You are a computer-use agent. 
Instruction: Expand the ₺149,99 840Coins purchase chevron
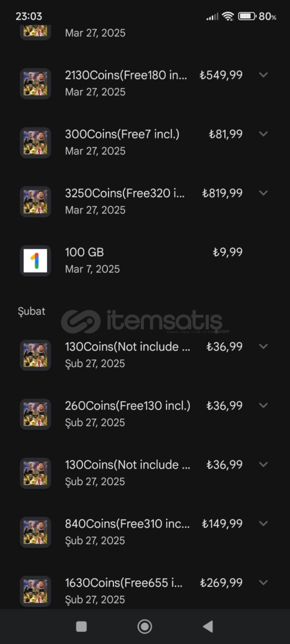point(264,524)
